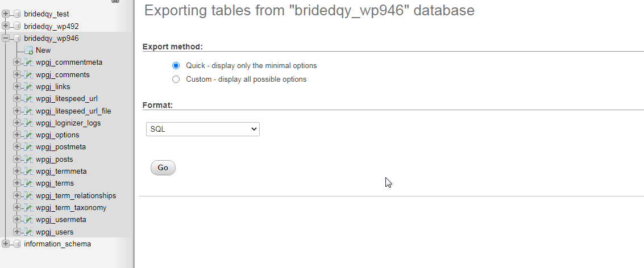The width and height of the screenshot is (644, 268).
Task: Click the wpgj_users table icon
Action: [x=29, y=232]
